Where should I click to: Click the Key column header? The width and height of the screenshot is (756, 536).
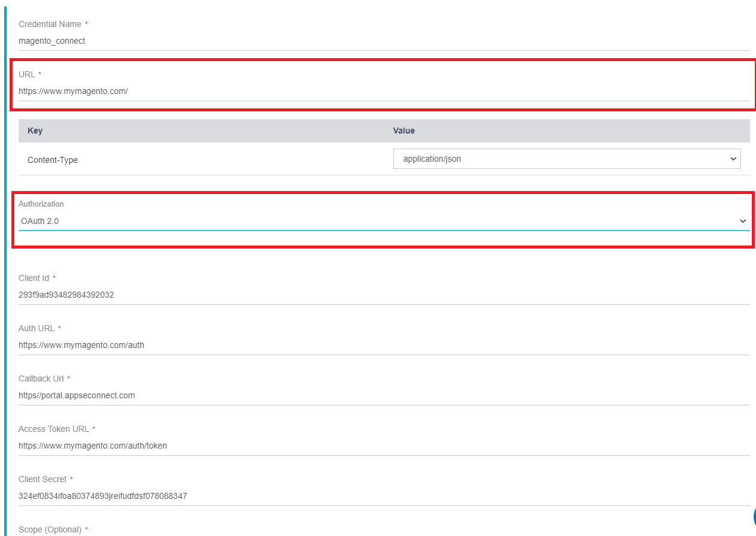pos(35,131)
